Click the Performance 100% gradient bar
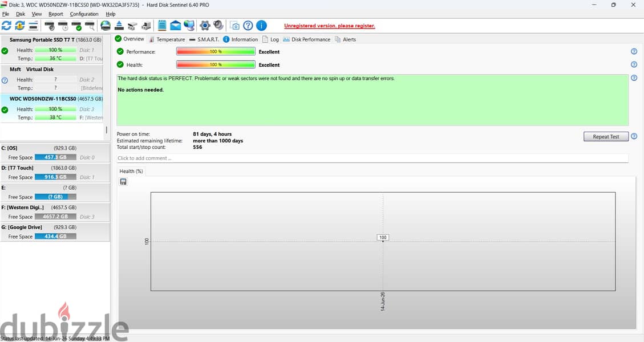The width and height of the screenshot is (644, 342). pyautogui.click(x=216, y=51)
